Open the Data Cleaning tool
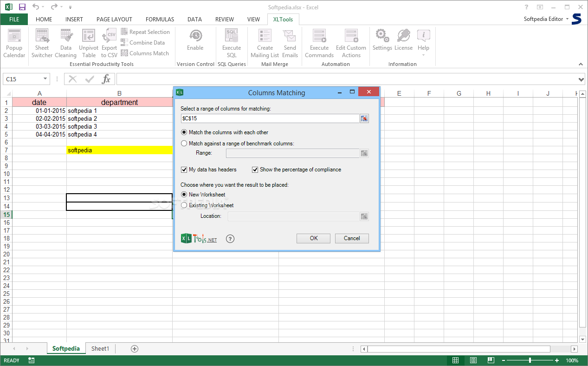 point(66,43)
